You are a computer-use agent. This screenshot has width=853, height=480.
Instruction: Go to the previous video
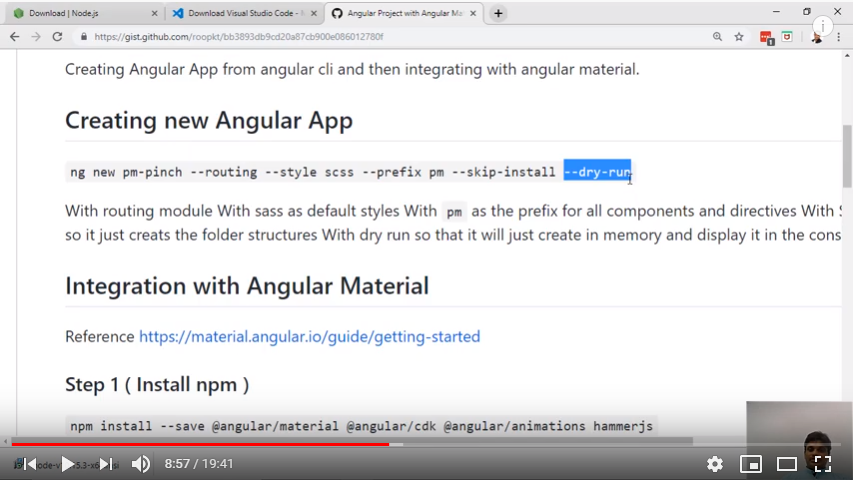pos(30,464)
